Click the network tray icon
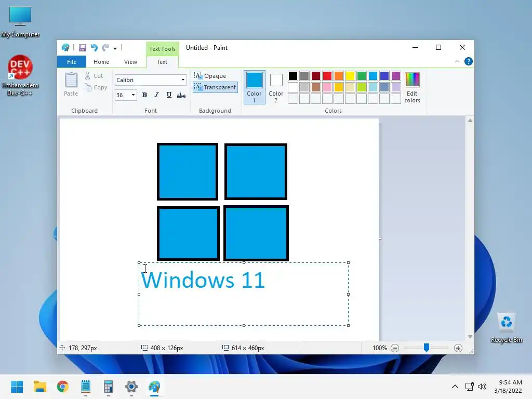532x399 pixels. click(470, 387)
